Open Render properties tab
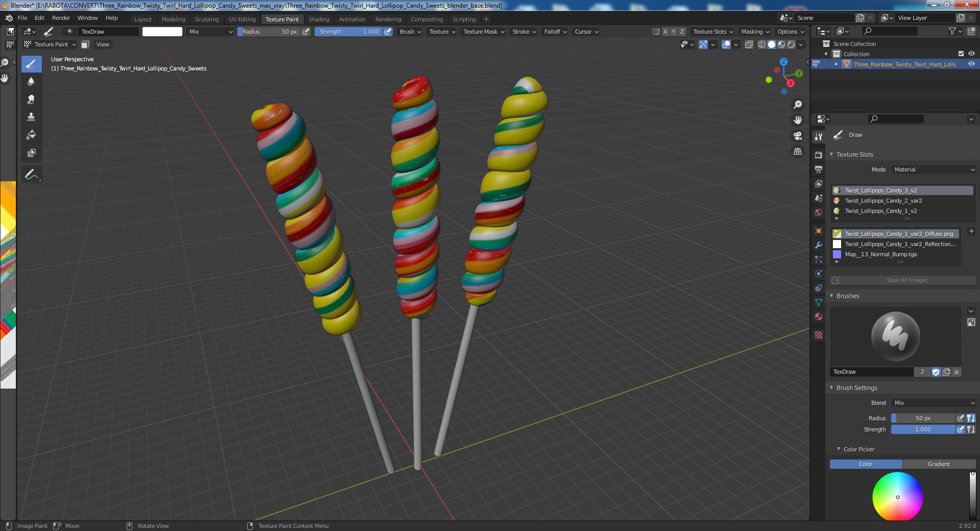The height and width of the screenshot is (531, 980). [819, 155]
